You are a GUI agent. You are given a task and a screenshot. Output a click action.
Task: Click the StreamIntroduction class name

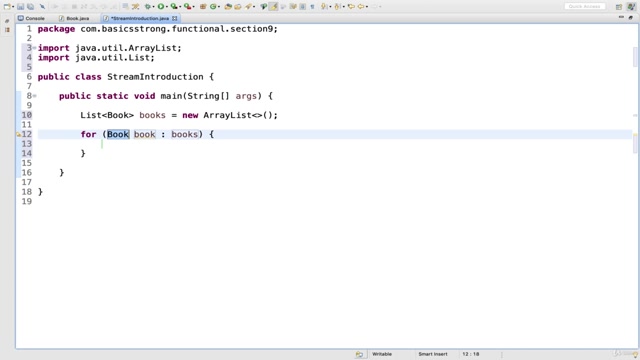pos(155,77)
